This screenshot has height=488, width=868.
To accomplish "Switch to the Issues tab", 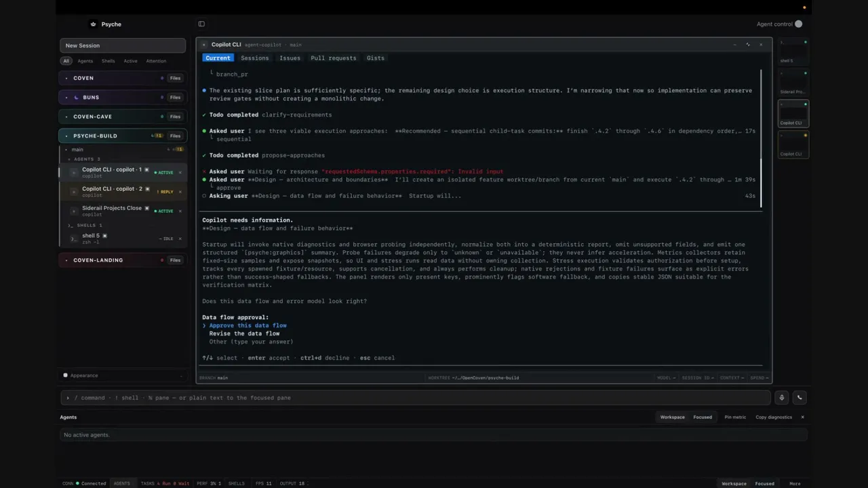I will (x=290, y=58).
